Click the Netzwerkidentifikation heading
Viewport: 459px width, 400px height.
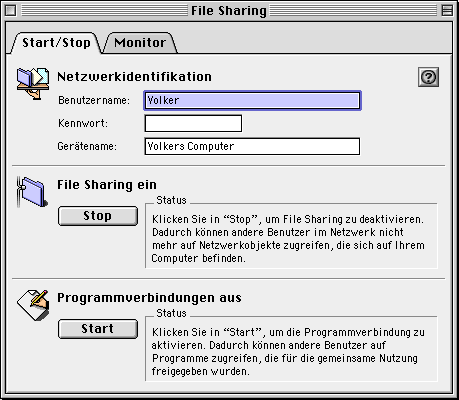coord(134,77)
